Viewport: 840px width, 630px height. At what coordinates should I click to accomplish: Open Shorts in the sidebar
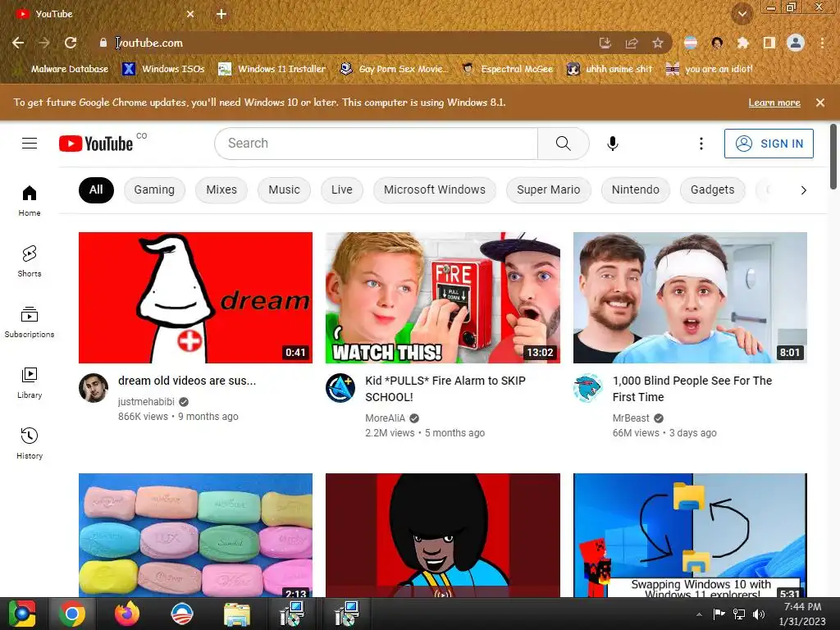pyautogui.click(x=30, y=262)
